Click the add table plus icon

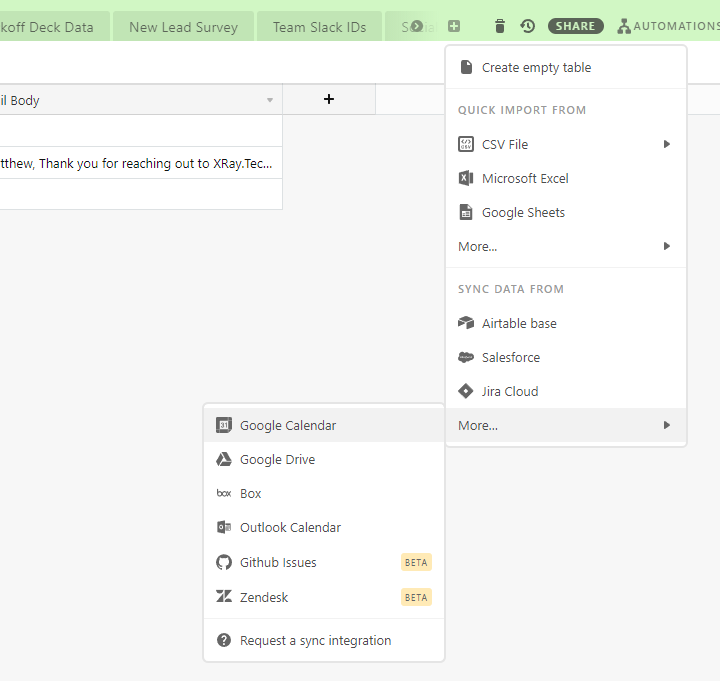click(x=454, y=26)
